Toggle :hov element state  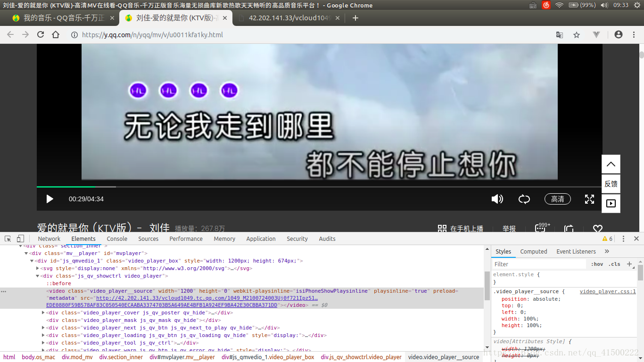click(597, 264)
